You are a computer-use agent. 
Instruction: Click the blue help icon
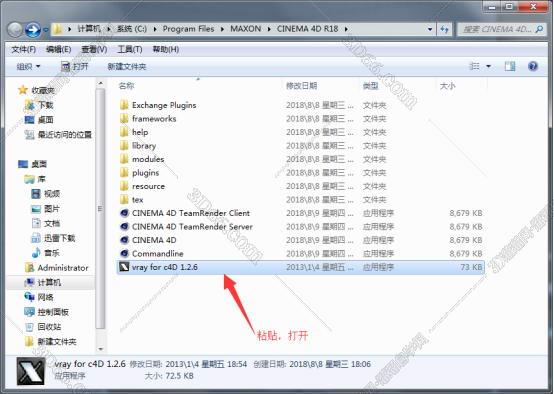533,66
